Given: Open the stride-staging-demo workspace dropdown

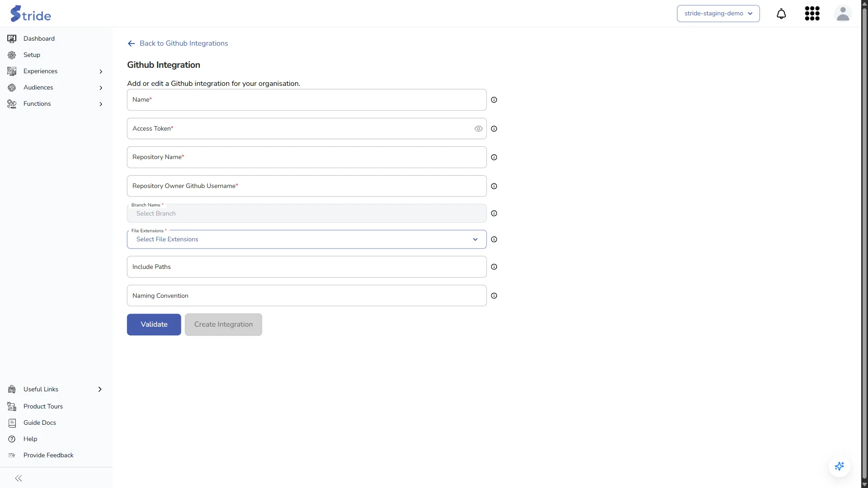Looking at the screenshot, I should click(x=718, y=14).
